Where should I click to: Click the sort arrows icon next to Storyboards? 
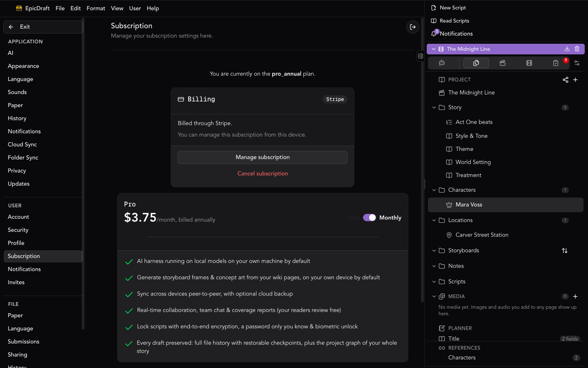(x=565, y=251)
